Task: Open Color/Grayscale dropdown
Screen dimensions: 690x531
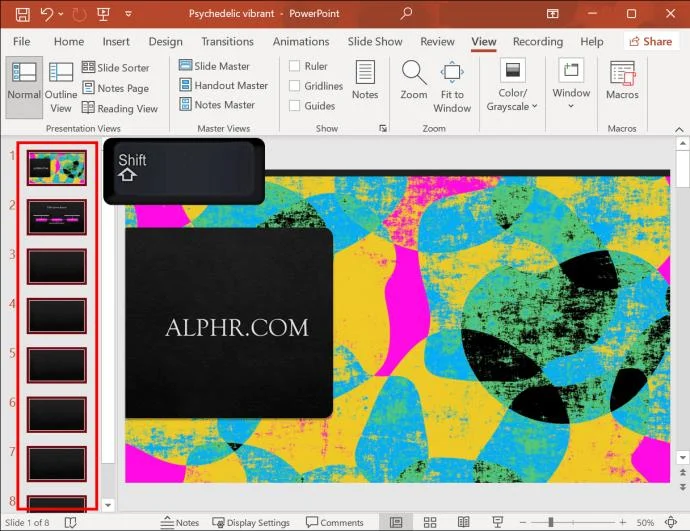Action: pos(512,85)
